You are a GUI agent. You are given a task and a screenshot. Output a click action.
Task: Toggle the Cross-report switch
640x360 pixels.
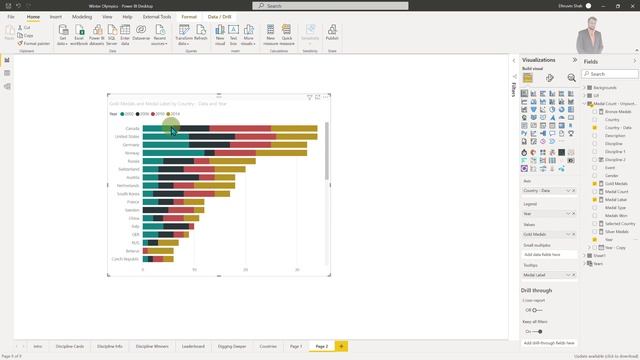point(537,310)
